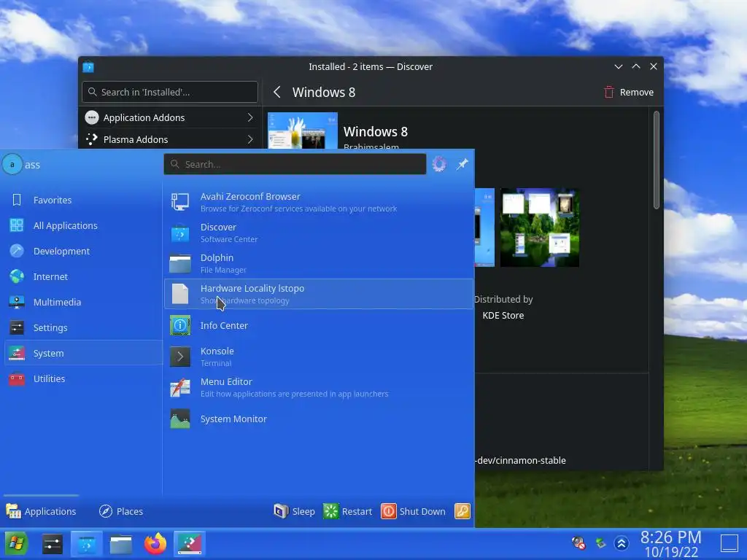747x560 pixels.
Task: Open Info Center icon
Action: [x=180, y=325]
